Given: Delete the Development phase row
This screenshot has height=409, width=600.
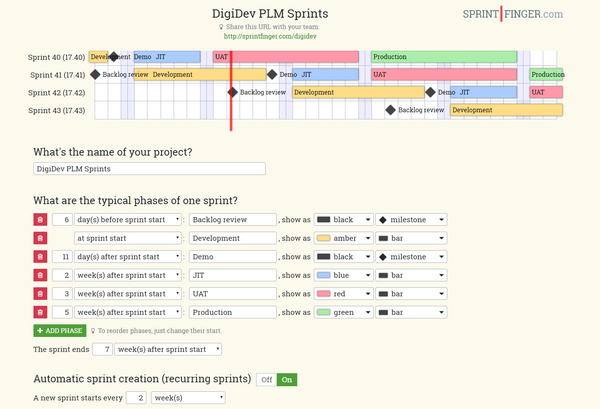Looking at the screenshot, I should point(40,238).
